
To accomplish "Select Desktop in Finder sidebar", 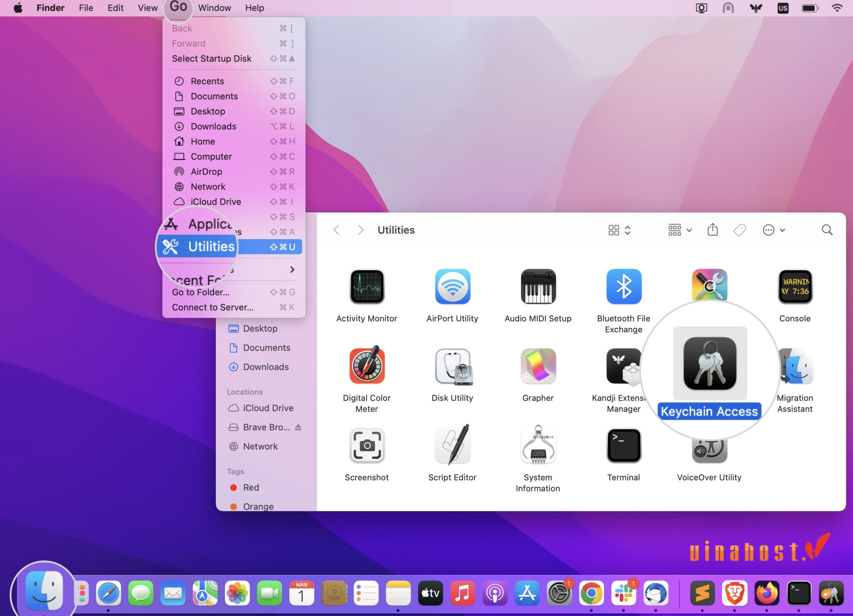I will click(260, 329).
